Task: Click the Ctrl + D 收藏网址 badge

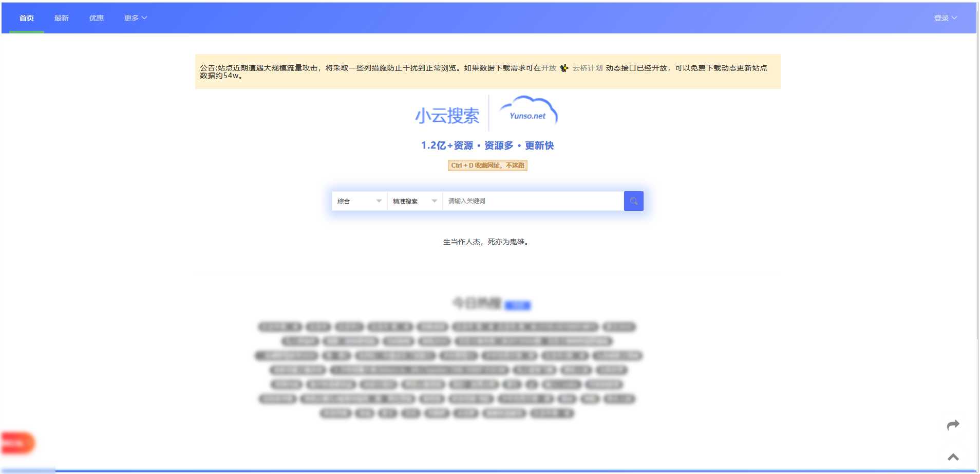Action: pos(487,166)
